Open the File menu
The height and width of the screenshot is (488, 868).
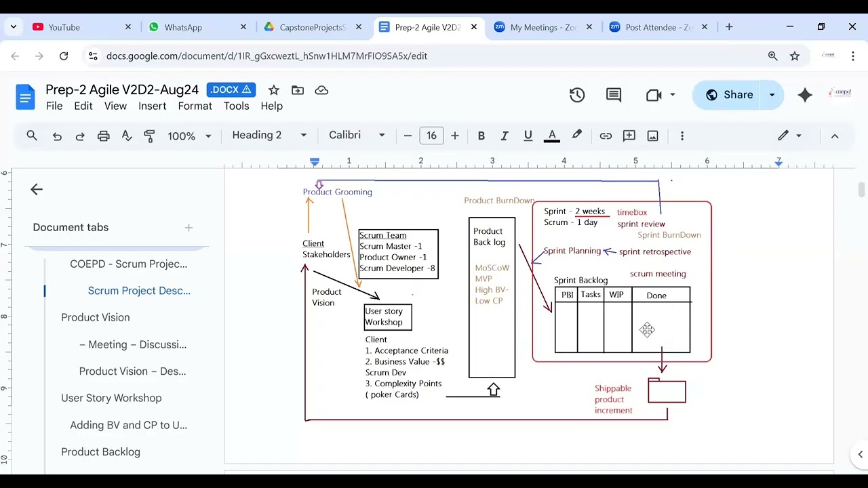pos(54,106)
